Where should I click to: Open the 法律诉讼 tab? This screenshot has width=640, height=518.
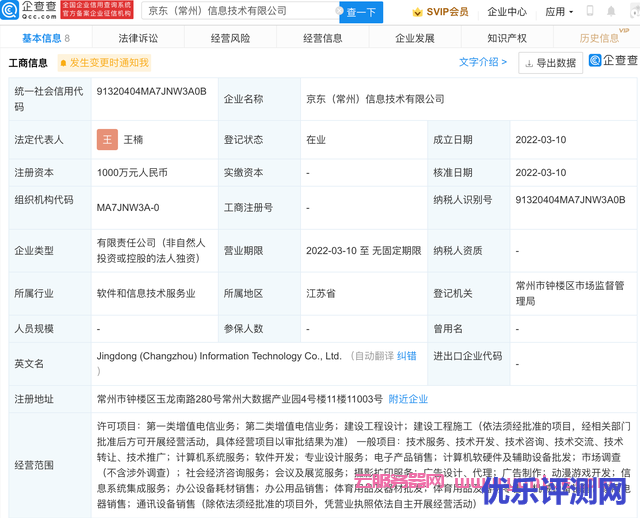(138, 38)
